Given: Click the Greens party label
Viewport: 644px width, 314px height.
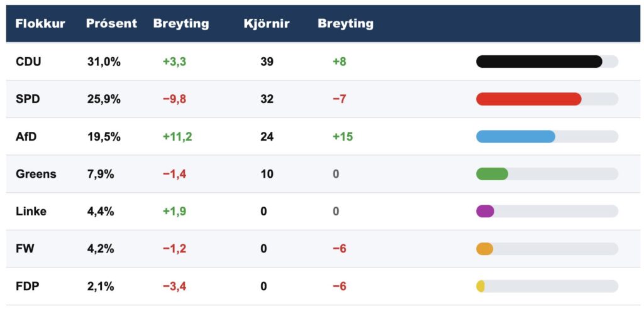Looking at the screenshot, I should (36, 174).
